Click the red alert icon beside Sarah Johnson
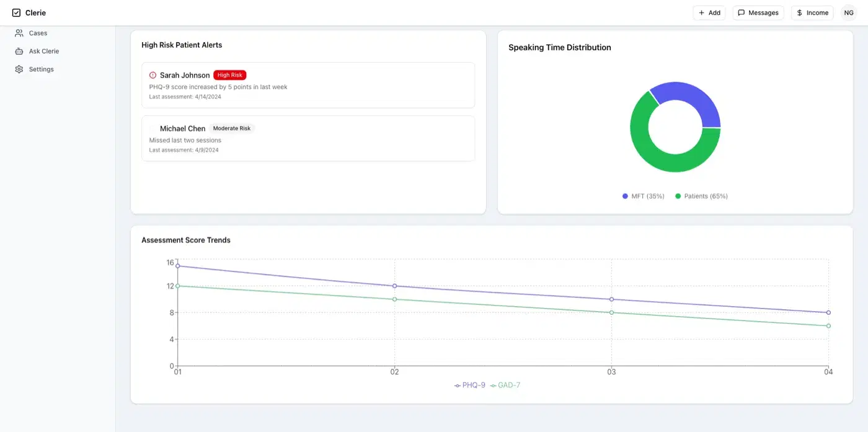The width and height of the screenshot is (868, 432). tap(153, 75)
